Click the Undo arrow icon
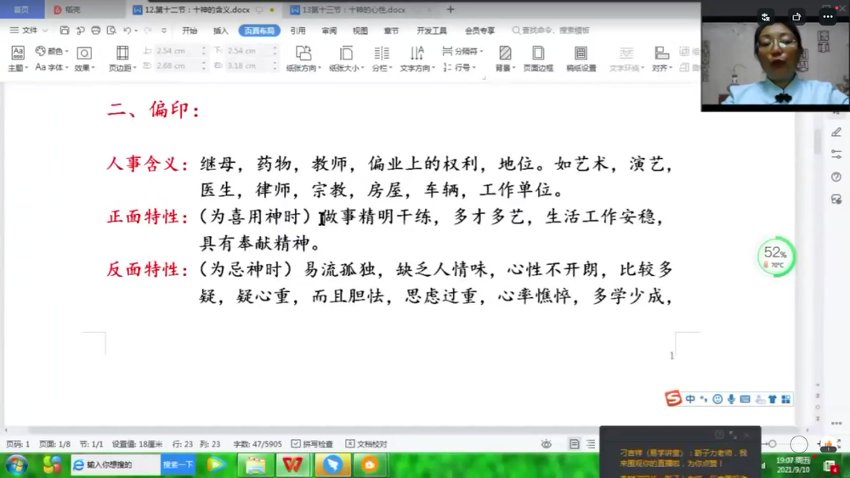 coord(127,30)
